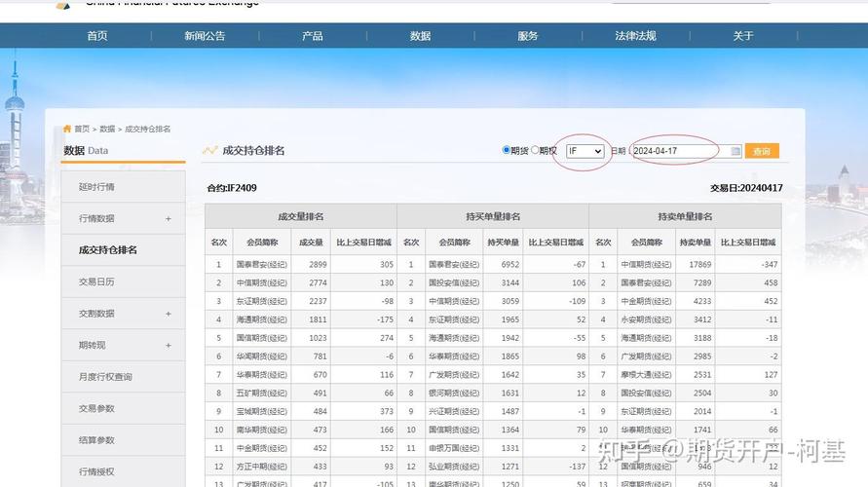Click volume value 2774 in rank 2 row
The width and height of the screenshot is (868, 487).
click(x=318, y=282)
